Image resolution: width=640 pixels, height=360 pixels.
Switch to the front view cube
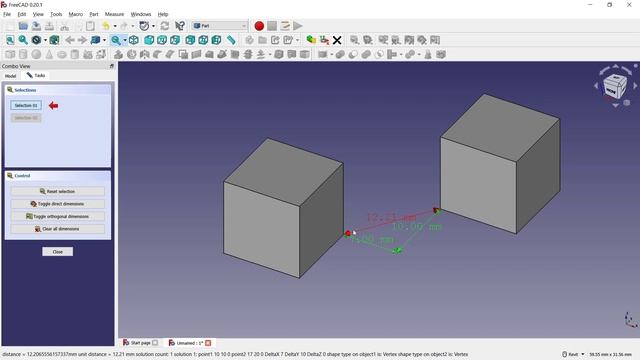pos(149,40)
